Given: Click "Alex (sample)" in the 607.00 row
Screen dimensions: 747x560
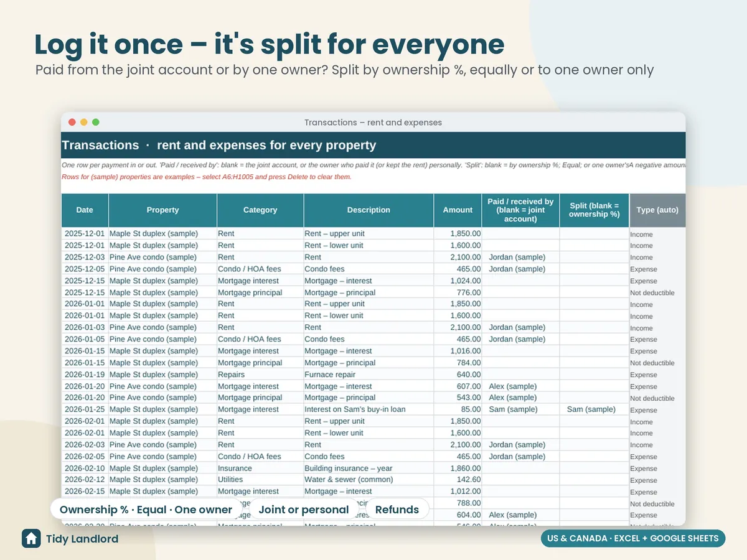Looking at the screenshot, I should (520, 386).
